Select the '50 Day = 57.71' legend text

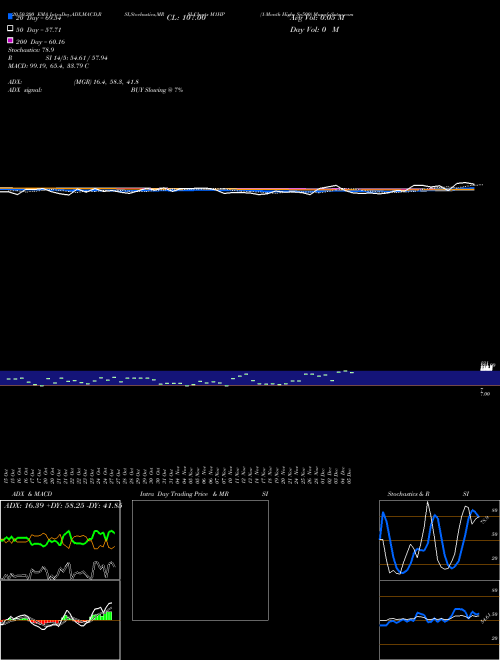coord(39,30)
